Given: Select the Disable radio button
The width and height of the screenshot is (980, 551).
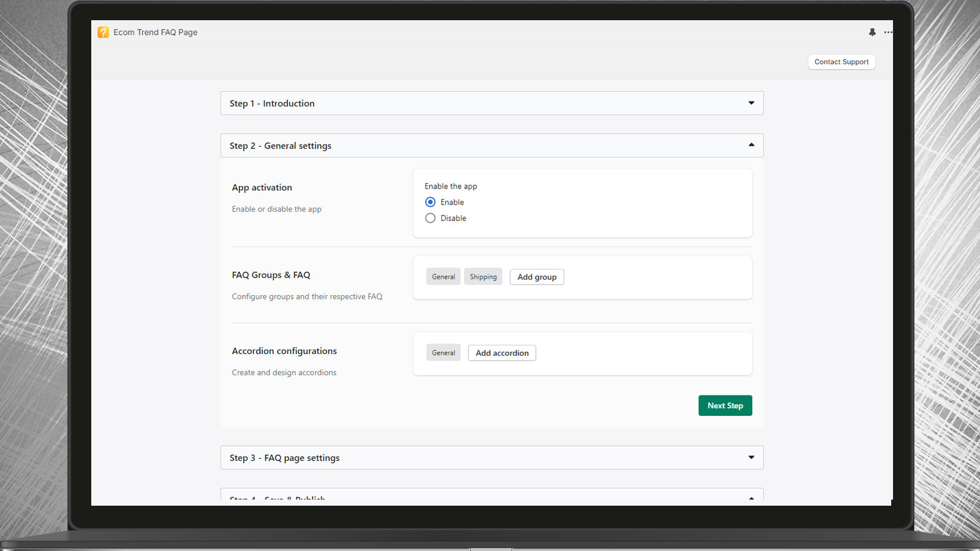Looking at the screenshot, I should coord(431,218).
